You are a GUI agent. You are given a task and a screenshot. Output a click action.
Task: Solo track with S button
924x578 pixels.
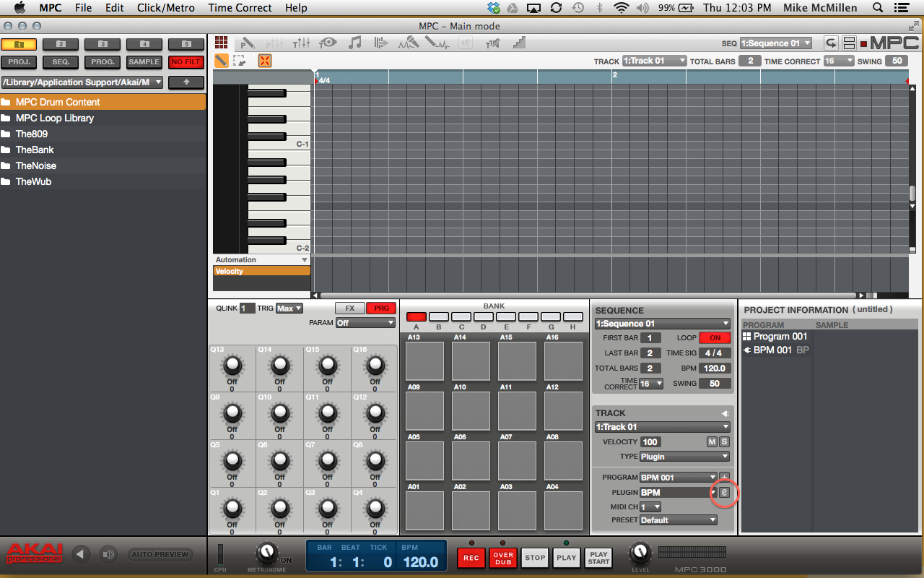tap(724, 441)
